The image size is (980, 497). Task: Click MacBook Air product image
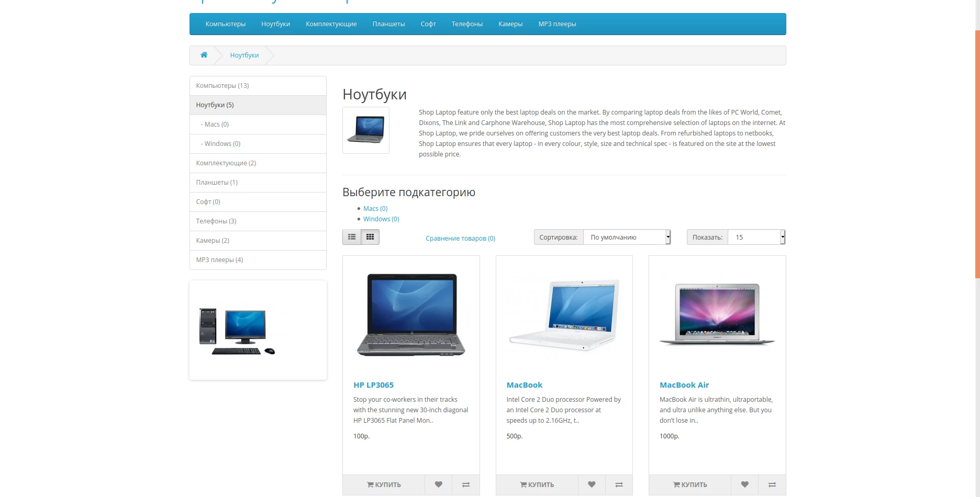coord(717,315)
